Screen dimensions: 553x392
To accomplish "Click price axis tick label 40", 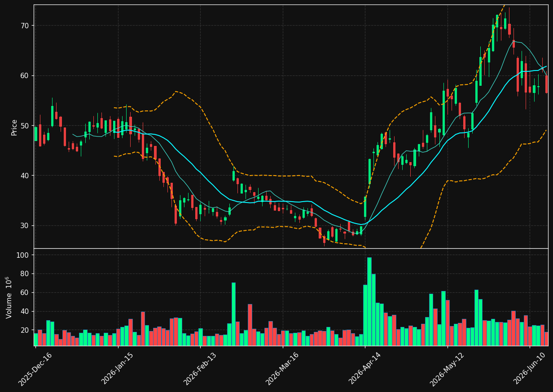I will click(24, 176).
